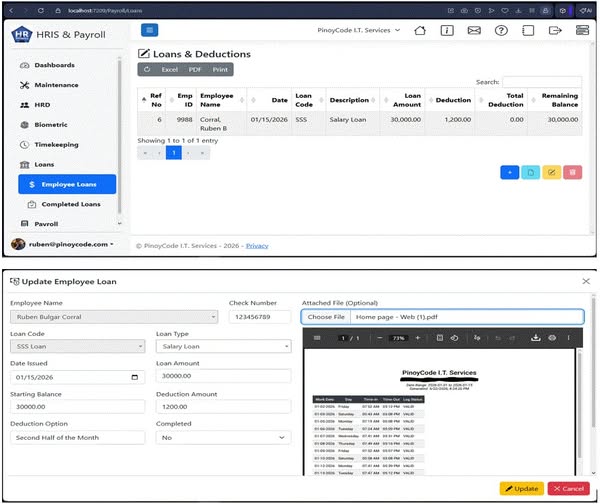
Task: Click the red delete loan button
Action: (x=572, y=173)
